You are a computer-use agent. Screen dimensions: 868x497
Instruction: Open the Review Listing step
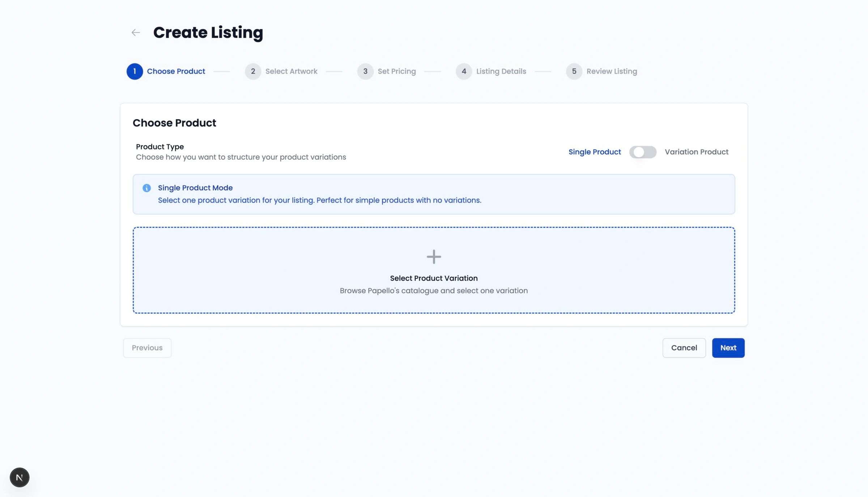point(612,71)
